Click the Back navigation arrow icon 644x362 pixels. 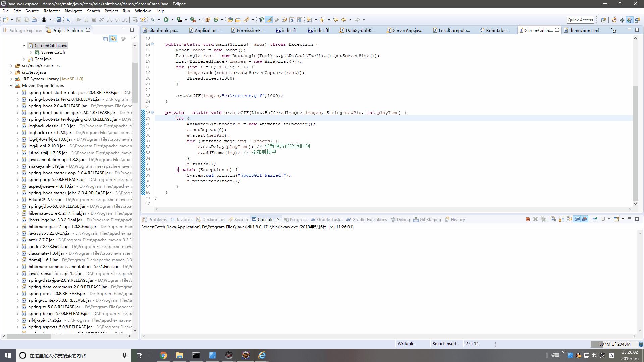click(344, 20)
